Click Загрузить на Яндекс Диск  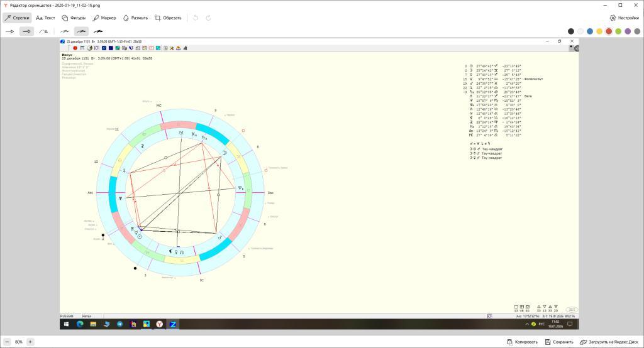609,342
